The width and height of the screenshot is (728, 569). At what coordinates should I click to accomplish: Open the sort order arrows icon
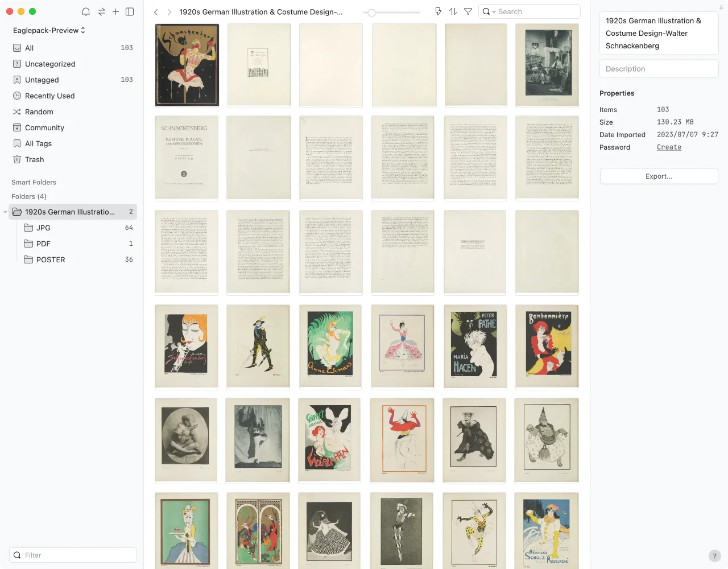(453, 11)
